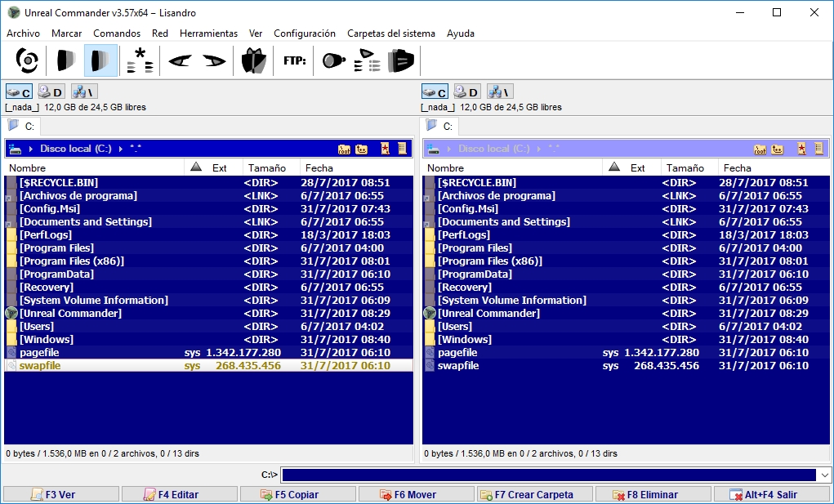Open the Archivo menu

(x=24, y=33)
